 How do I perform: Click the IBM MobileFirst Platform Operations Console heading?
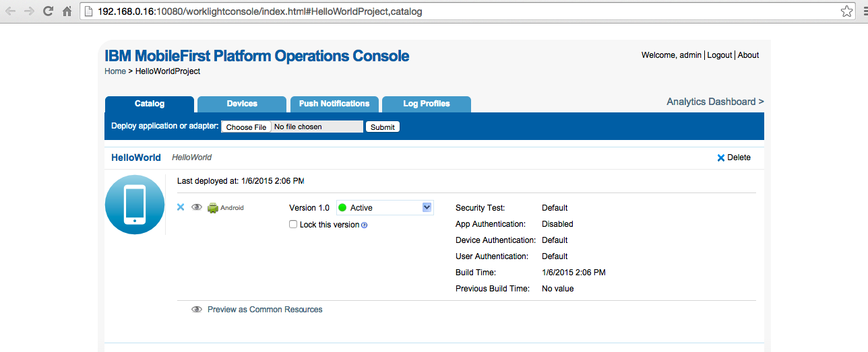pyautogui.click(x=257, y=56)
